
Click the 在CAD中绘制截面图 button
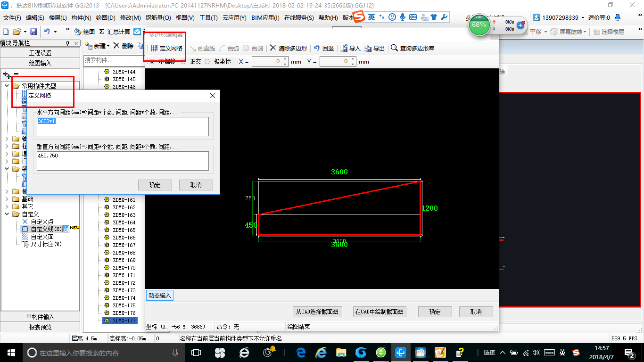point(380,312)
